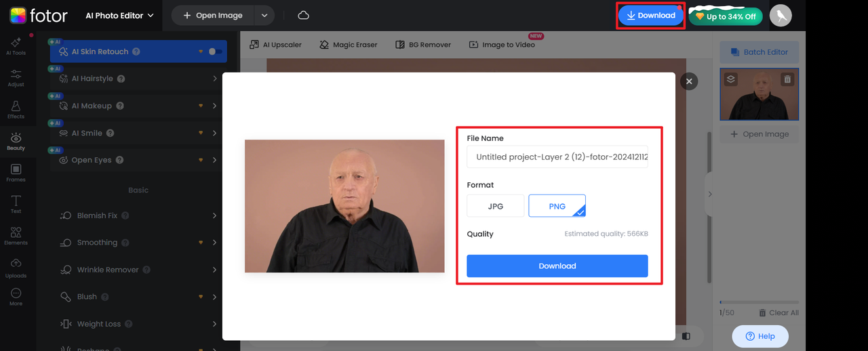Open the Image to Video tool
This screenshot has height=351, width=868.
tap(502, 45)
